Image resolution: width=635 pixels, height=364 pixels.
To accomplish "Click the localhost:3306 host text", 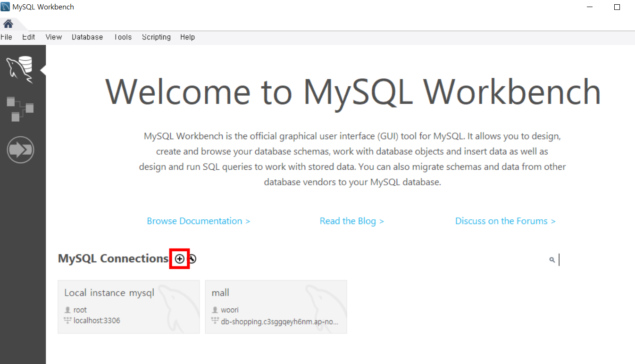I will 97,321.
